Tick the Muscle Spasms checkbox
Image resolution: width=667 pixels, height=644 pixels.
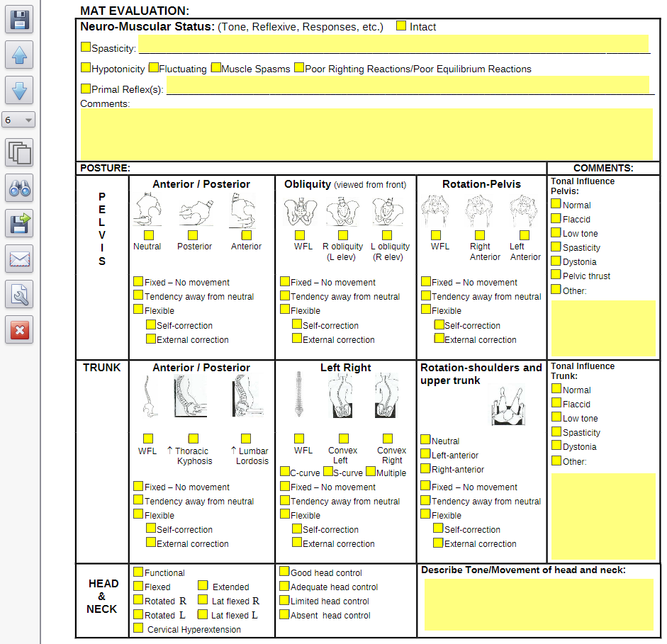pyautogui.click(x=215, y=68)
